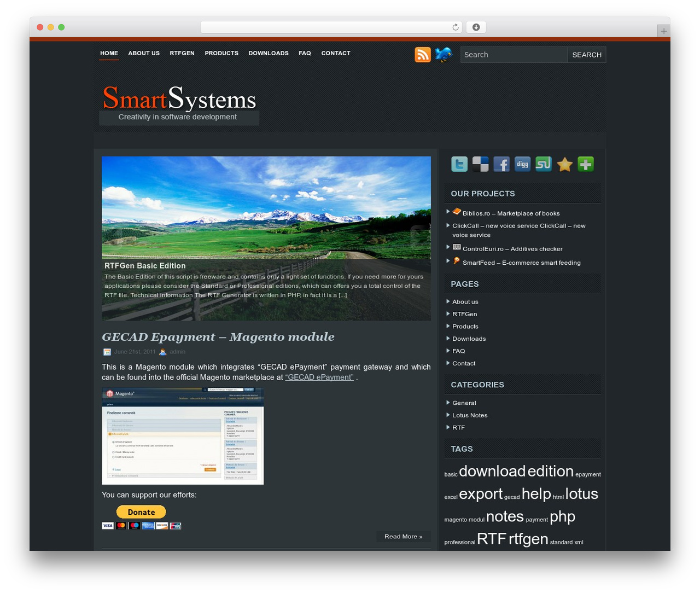Screen dimensions: 700x593
Task: Open the GECAD Epayment post title
Action: pos(218,337)
